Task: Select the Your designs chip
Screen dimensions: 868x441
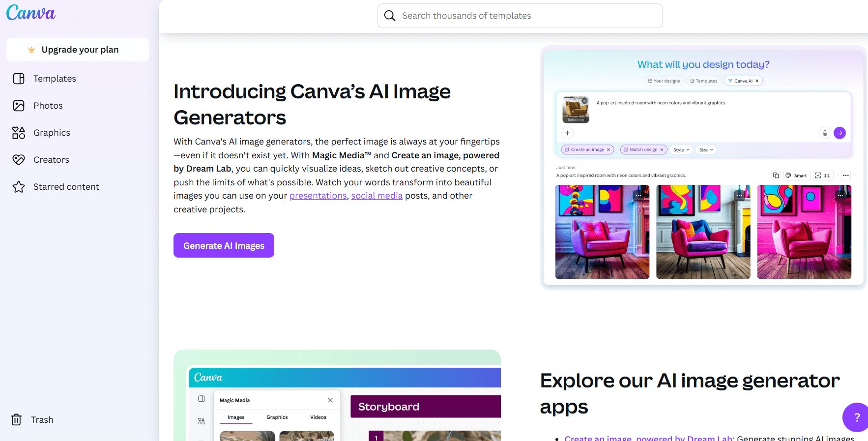Action: (x=664, y=81)
